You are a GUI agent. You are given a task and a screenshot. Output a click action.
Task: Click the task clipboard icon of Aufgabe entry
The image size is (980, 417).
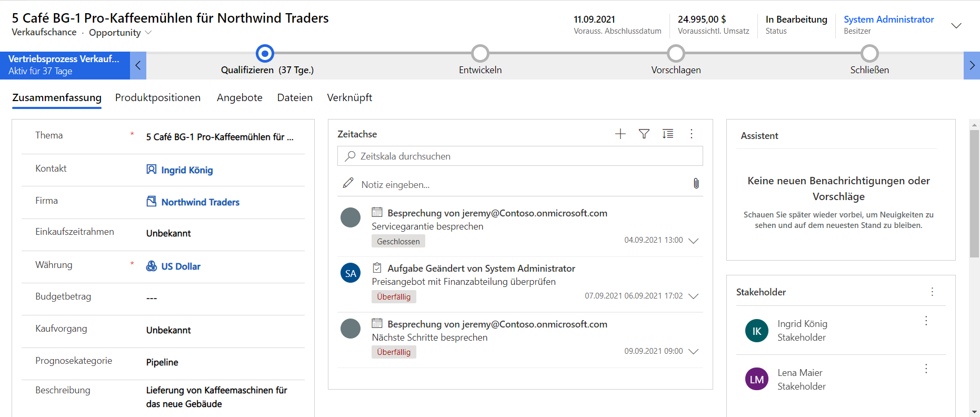377,267
